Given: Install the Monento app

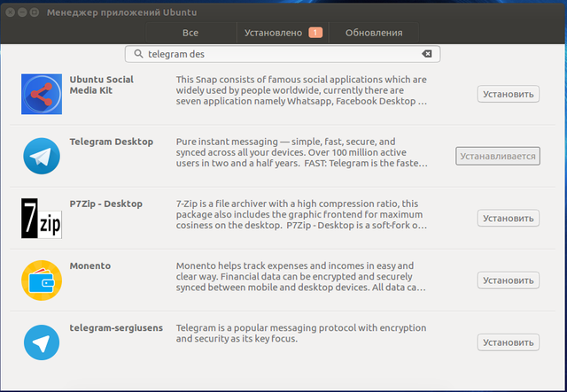Looking at the screenshot, I should click(508, 280).
